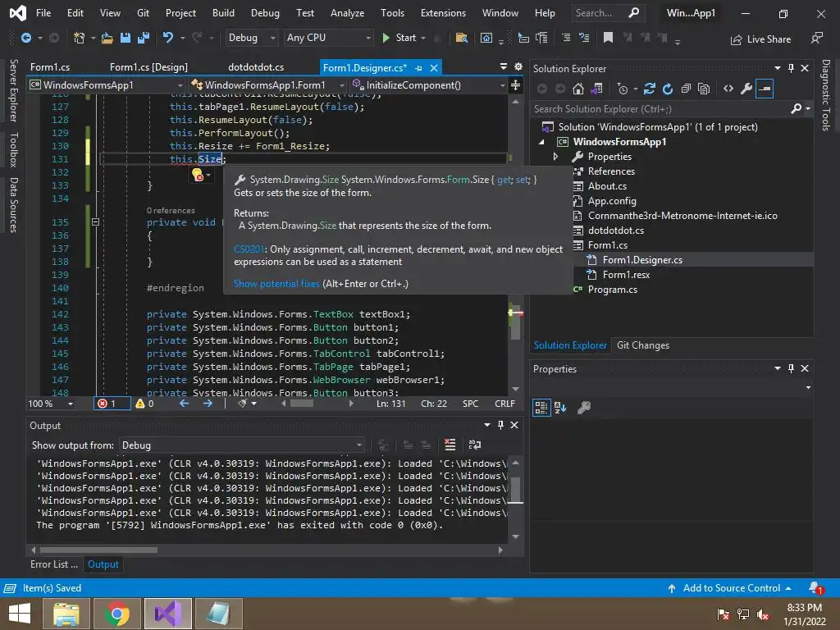Toggle Word Wrap in Output panel
840x630 pixels.
point(475,445)
